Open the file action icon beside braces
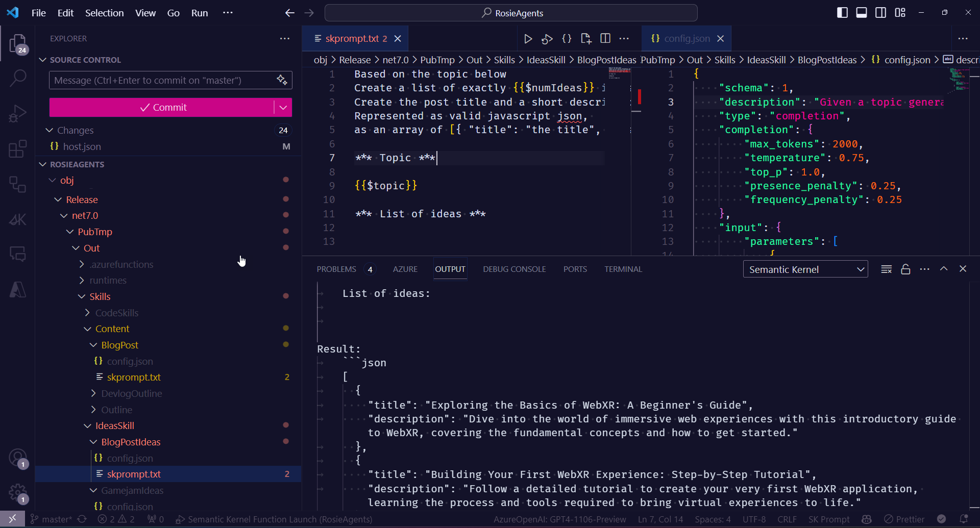Viewport: 980px width, 528px height. coord(586,39)
